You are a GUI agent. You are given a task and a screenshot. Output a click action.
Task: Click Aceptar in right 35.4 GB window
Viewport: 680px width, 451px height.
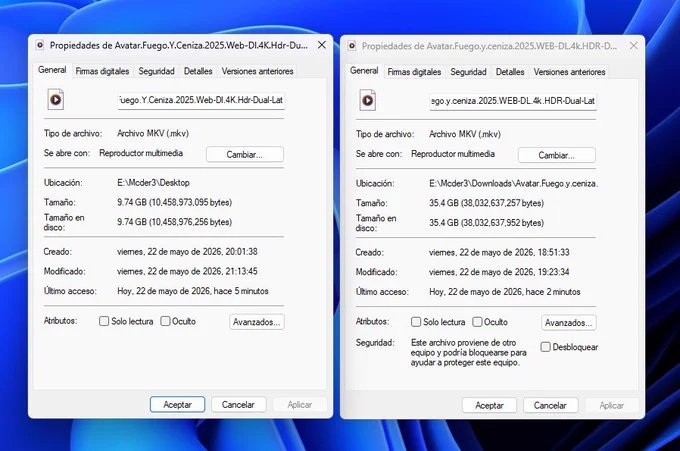489,405
